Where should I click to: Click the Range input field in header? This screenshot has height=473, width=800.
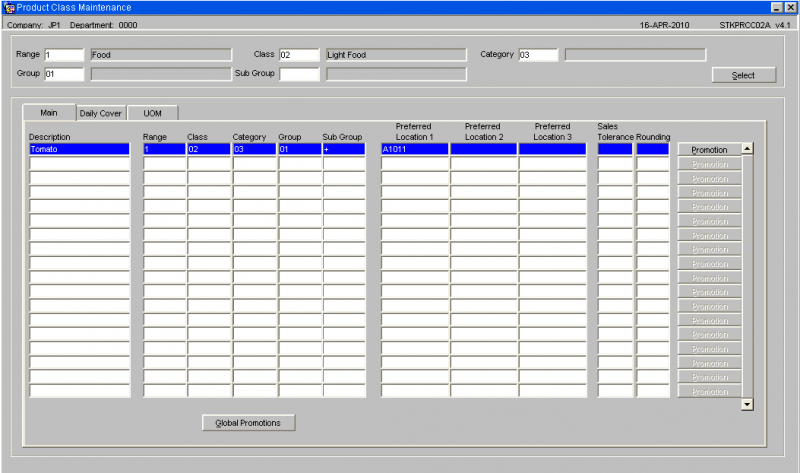(x=64, y=55)
